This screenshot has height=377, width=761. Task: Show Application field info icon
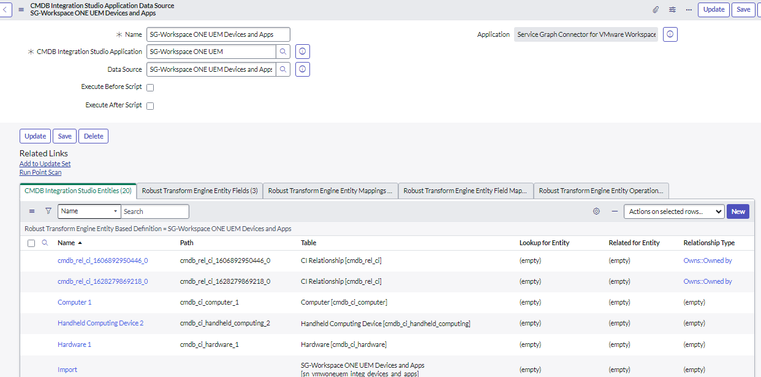pos(670,34)
